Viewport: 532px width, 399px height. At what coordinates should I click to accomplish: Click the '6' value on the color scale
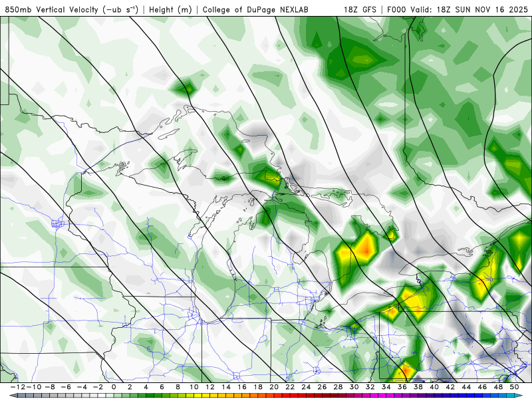(x=162, y=387)
